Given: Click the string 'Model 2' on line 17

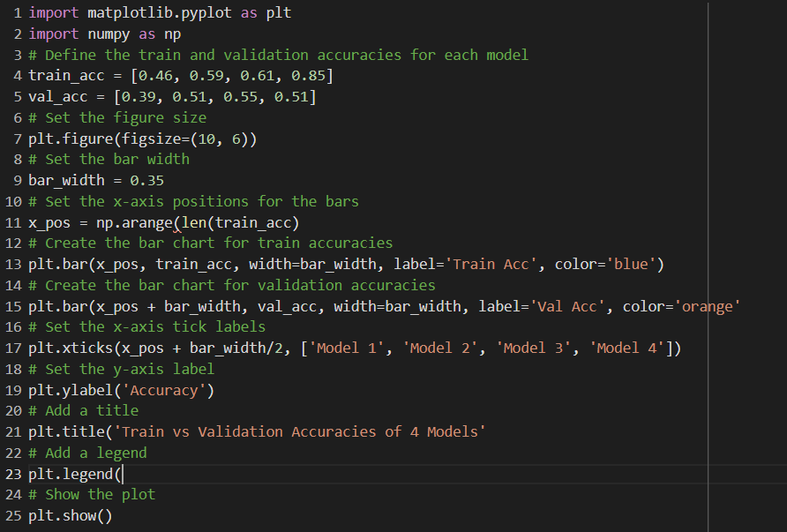Looking at the screenshot, I should (439, 348).
